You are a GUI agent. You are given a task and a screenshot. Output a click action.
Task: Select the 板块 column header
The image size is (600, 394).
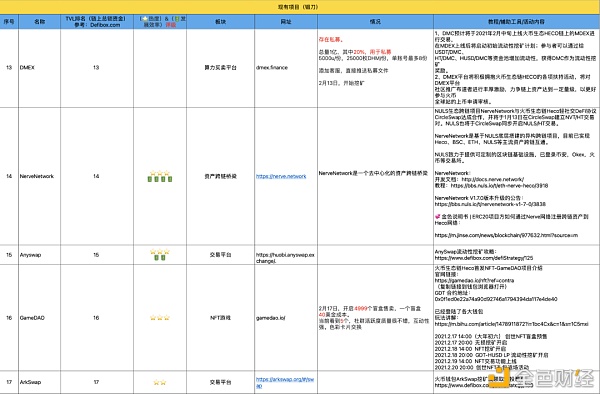220,21
